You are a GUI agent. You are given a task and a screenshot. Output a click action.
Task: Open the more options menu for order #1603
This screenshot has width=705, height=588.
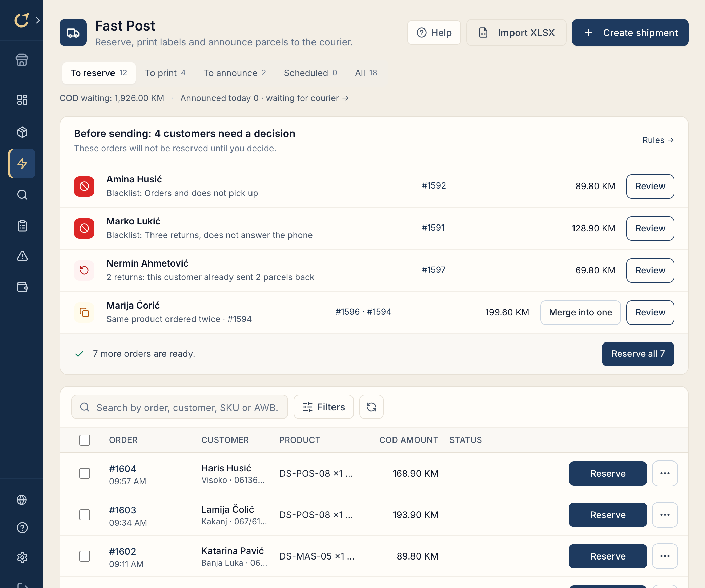665,515
